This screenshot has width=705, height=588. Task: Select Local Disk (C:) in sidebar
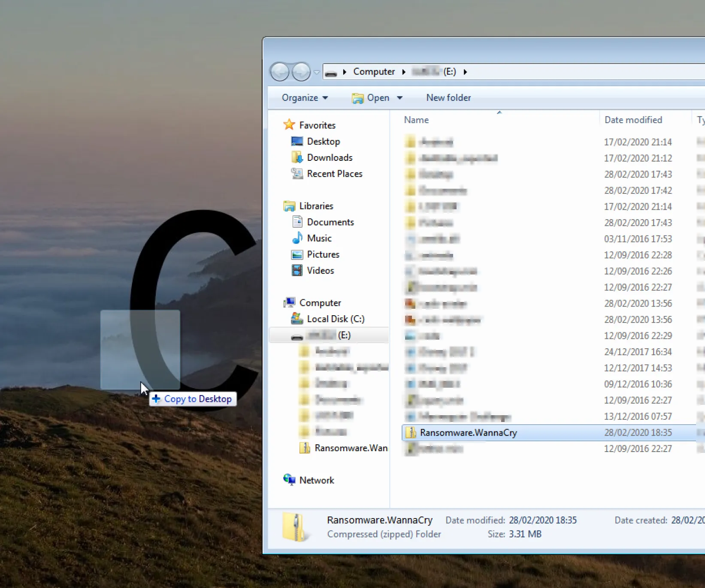335,319
